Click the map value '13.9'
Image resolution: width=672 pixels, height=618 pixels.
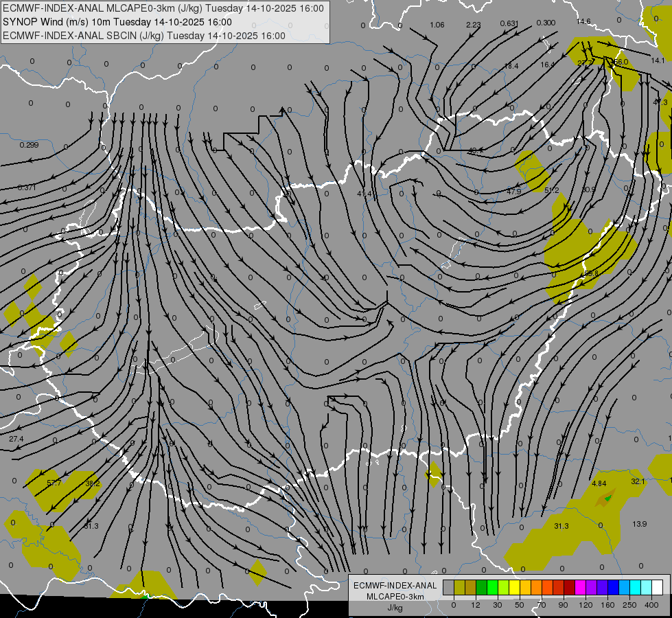(x=640, y=524)
